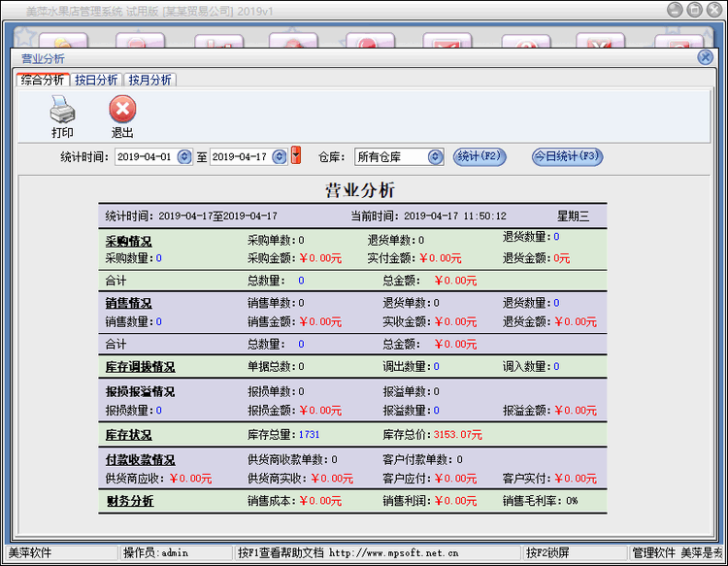
Task: Switch to the 综合分析 tab
Action: pyautogui.click(x=43, y=80)
